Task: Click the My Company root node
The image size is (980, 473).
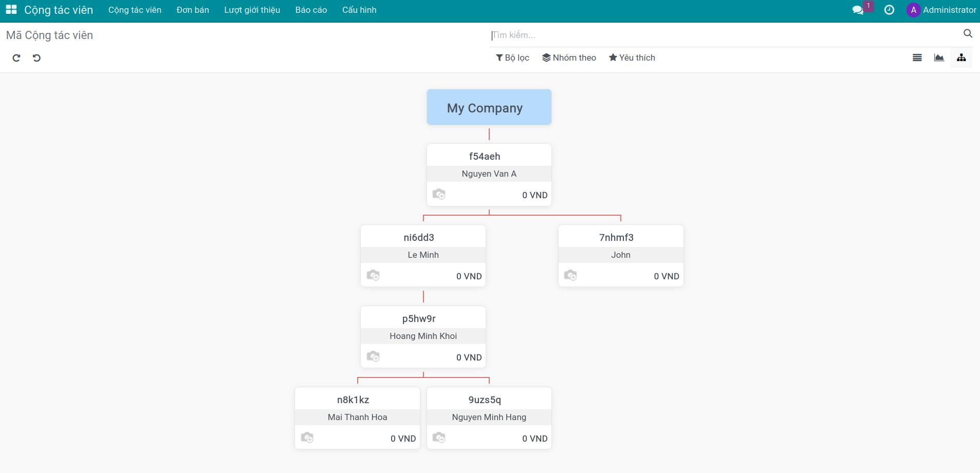Action: coord(489,107)
